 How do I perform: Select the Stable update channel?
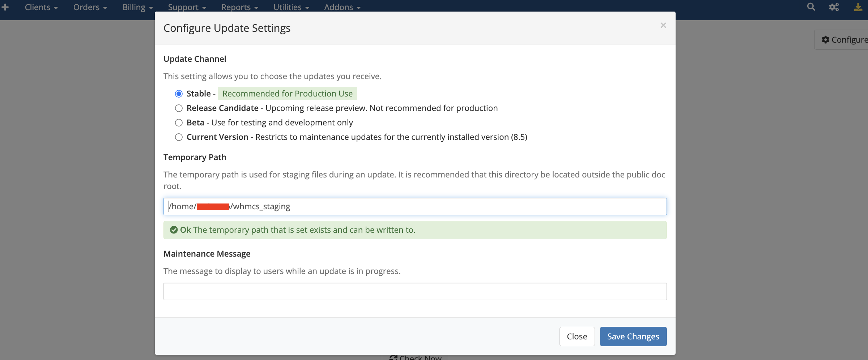(x=179, y=94)
